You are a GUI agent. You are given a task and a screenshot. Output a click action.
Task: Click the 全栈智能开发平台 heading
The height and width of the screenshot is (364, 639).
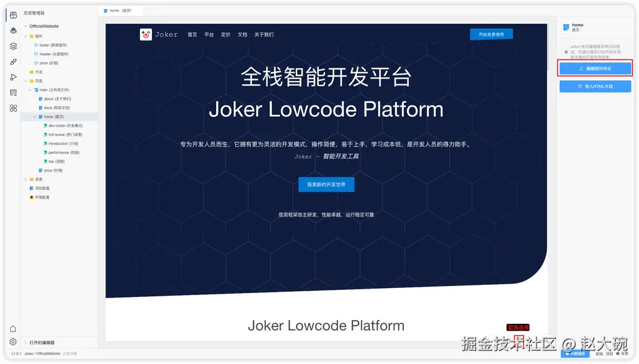326,77
